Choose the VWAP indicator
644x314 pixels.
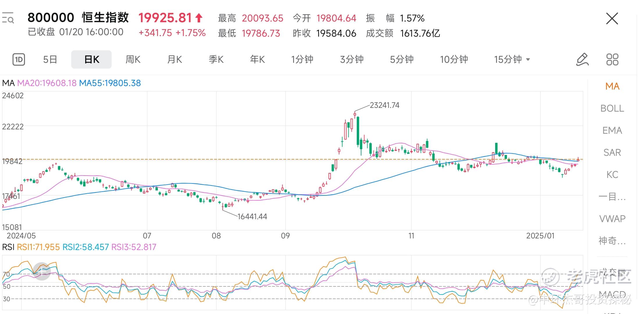[x=612, y=219]
